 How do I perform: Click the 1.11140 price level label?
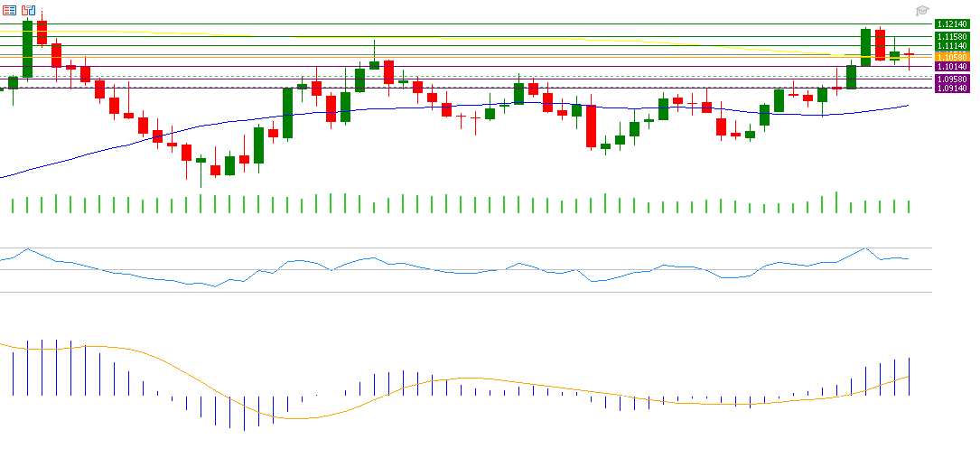pos(952,46)
